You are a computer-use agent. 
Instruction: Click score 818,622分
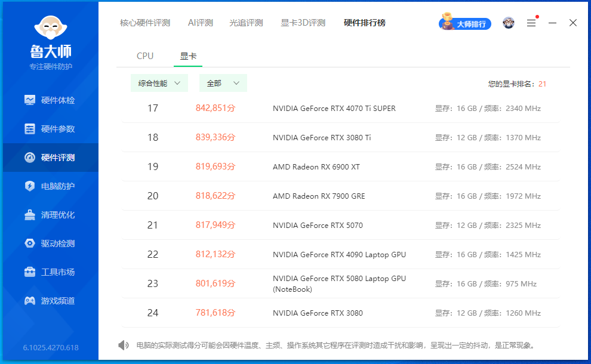pos(216,196)
